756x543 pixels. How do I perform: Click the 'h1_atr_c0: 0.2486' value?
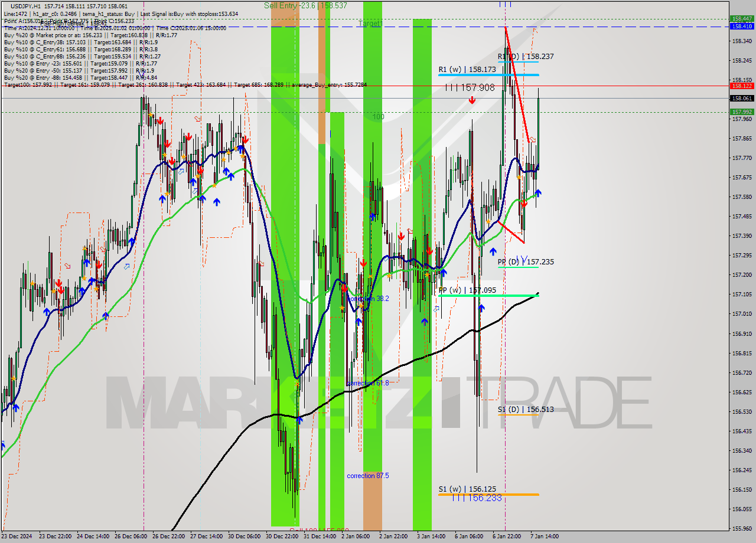click(x=54, y=14)
